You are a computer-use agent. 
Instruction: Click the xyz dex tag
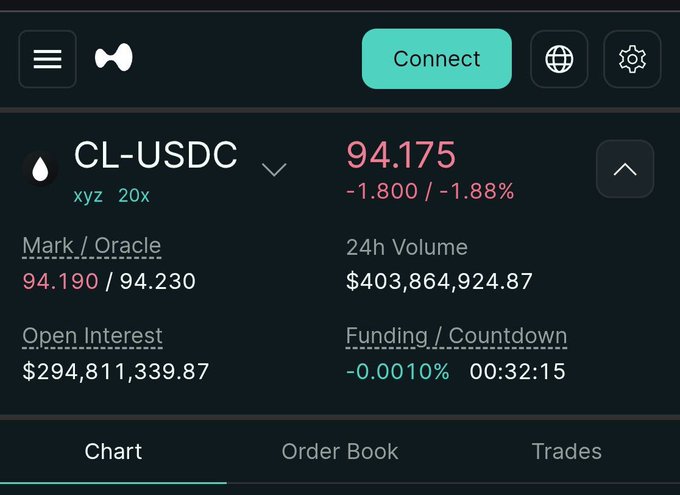[88, 196]
